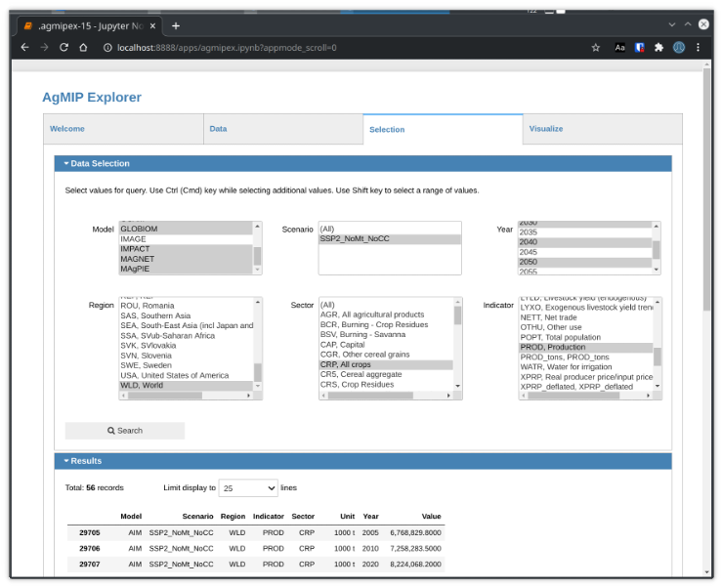Open the Limit display to dropdown
Screen dimensions: 722x588
pos(248,488)
